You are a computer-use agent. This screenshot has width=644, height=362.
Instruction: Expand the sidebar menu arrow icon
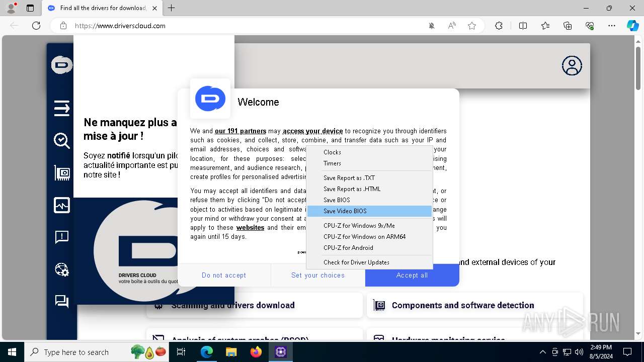point(62,108)
